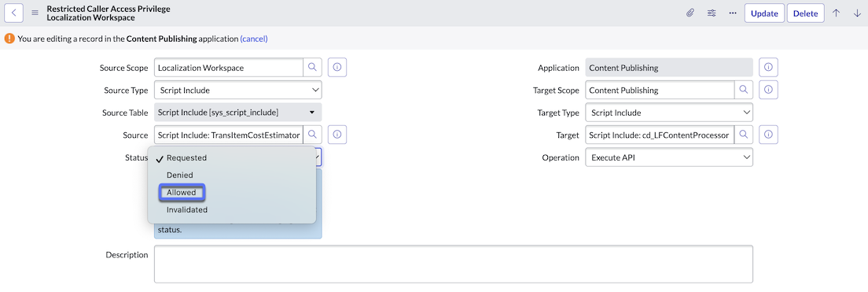Click into the Source Scope field
This screenshot has height=292, width=868.
(x=229, y=68)
